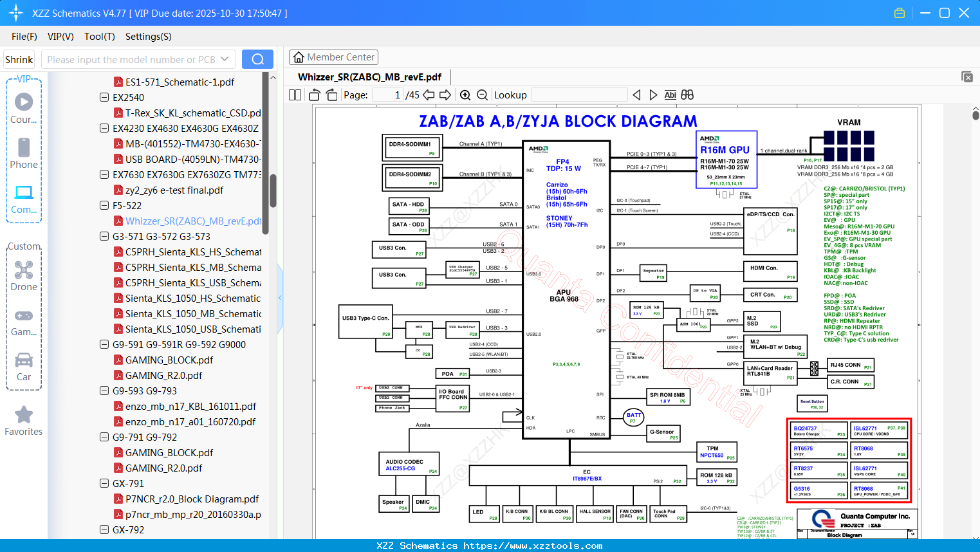
Task: Click the blue search magnifier button
Action: coord(257,59)
